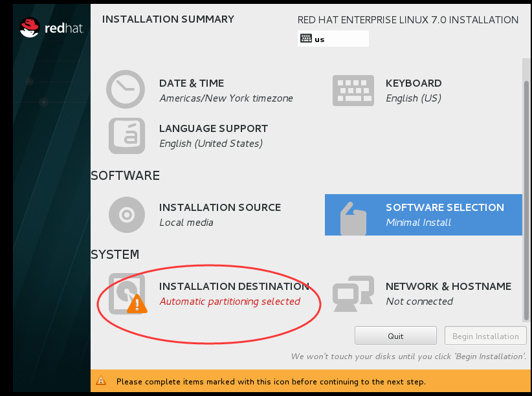Screen dimensions: 532x396
Task: Click 'English (US)' keyboard text
Action: (x=414, y=98)
